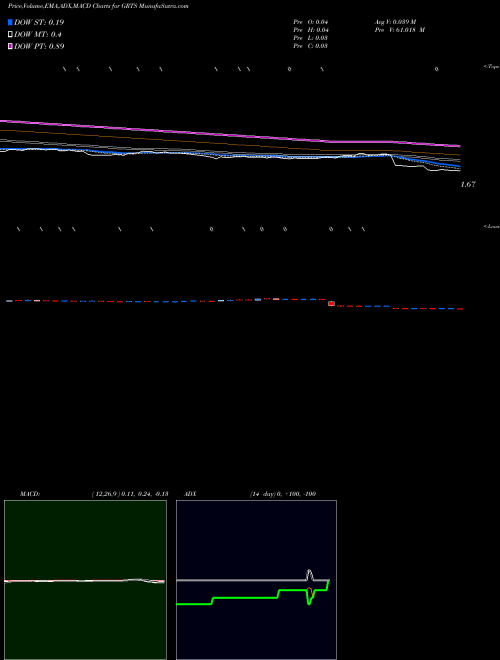Viewport: 500px width, 660px height.
Task: Click the 'Pre L: 0.03' low value
Action: pos(311,38)
